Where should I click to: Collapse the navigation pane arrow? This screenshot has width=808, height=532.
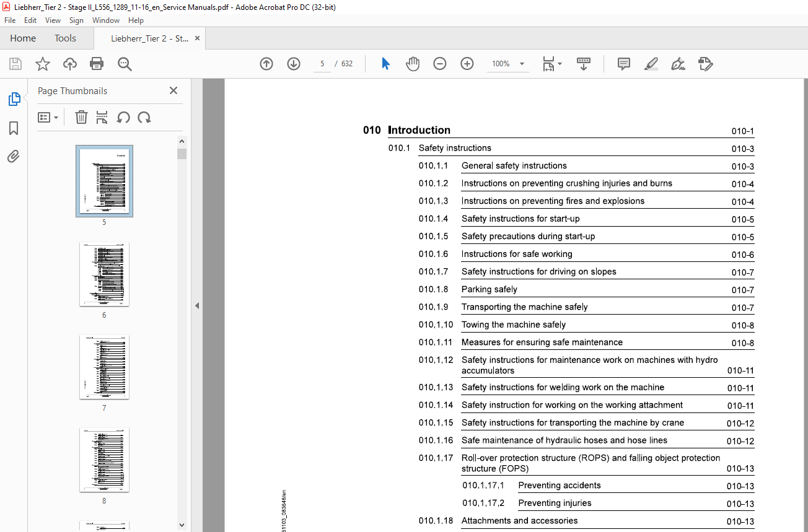point(197,305)
